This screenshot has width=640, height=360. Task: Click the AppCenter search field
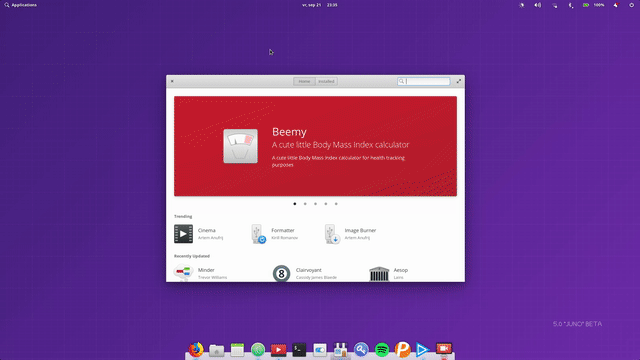click(x=424, y=81)
